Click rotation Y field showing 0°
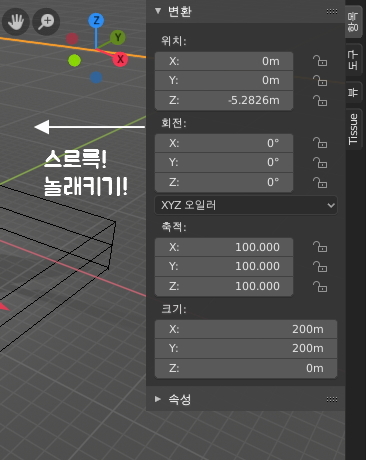 pyautogui.click(x=224, y=162)
